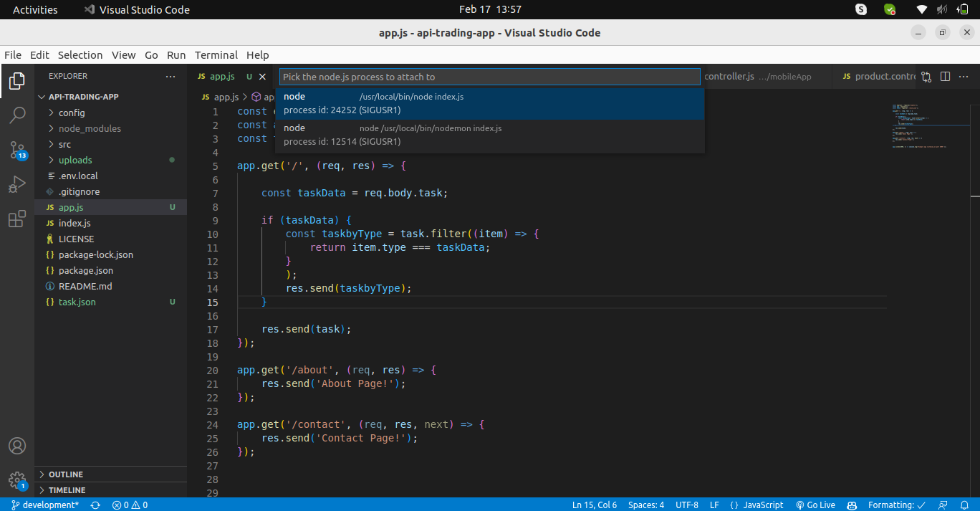The width and height of the screenshot is (980, 511).
Task: Click the split editor right icon
Action: (x=945, y=77)
